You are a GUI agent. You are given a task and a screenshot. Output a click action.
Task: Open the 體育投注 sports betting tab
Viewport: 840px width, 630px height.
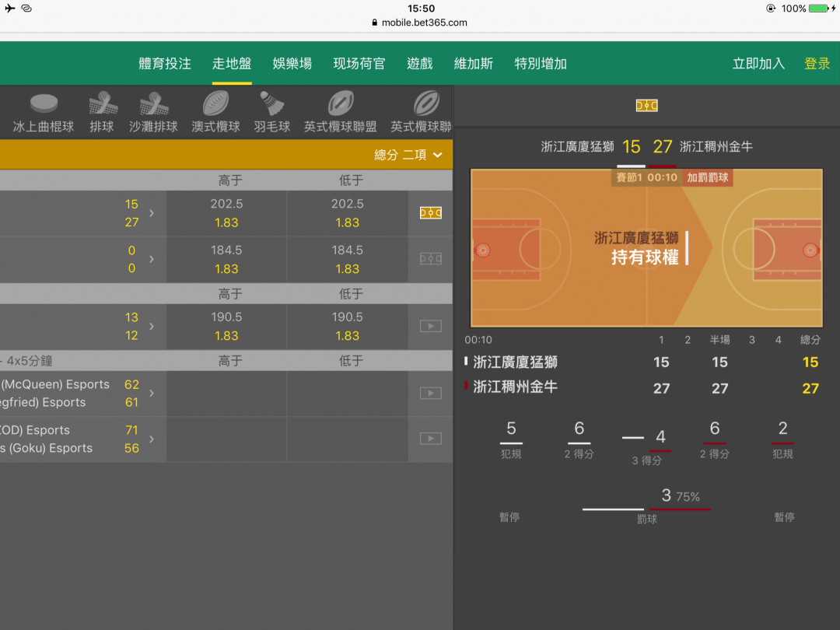click(165, 64)
